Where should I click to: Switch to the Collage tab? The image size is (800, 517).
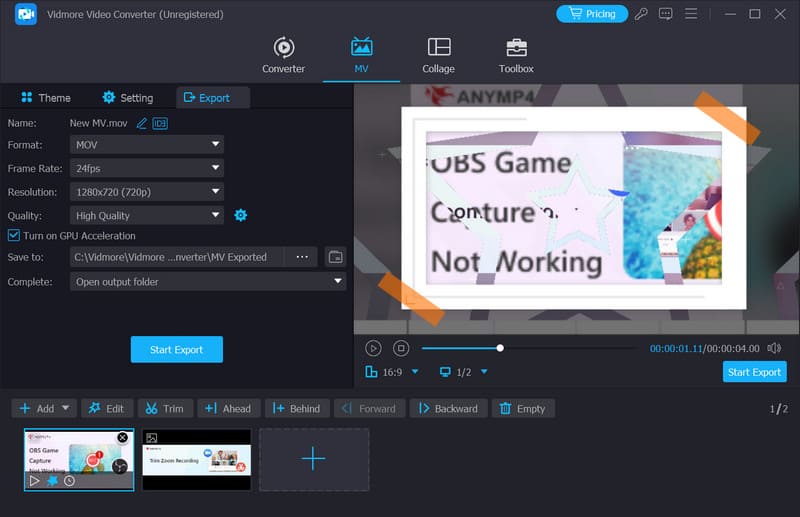coord(438,56)
